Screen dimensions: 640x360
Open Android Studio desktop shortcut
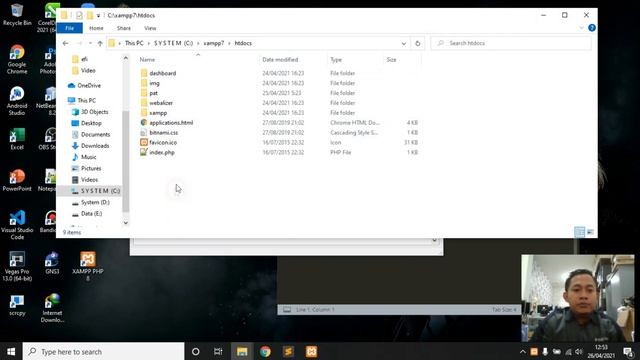17,100
